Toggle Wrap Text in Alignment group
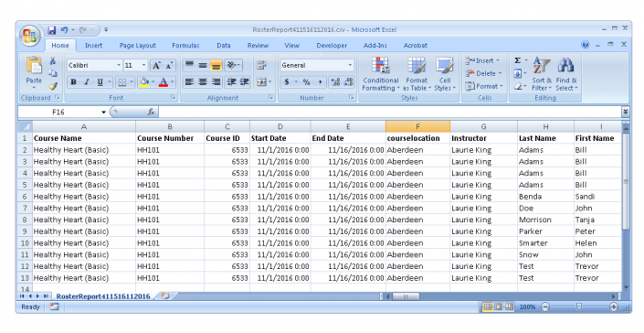 pyautogui.click(x=261, y=65)
